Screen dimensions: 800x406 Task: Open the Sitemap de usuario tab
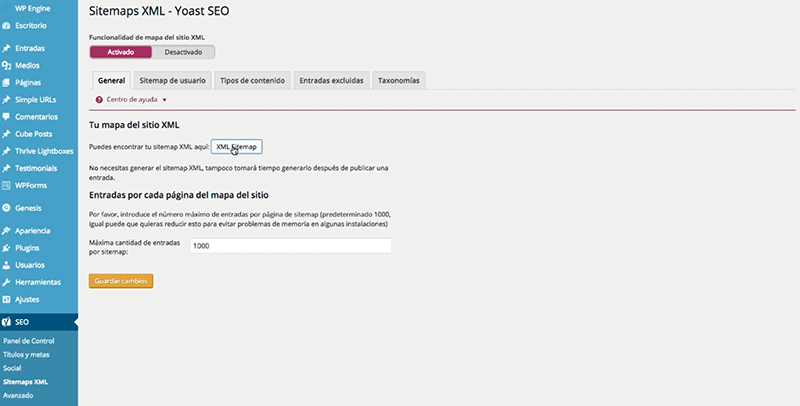(172, 81)
